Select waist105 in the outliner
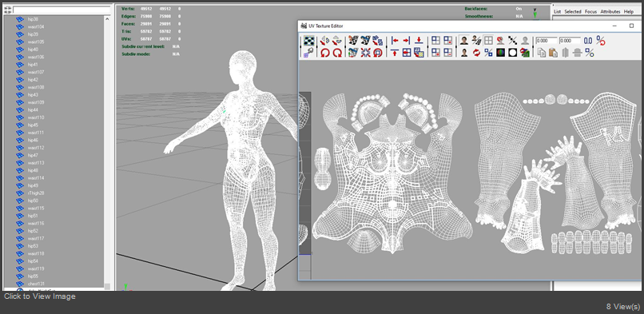This screenshot has width=644, height=314. (36, 42)
